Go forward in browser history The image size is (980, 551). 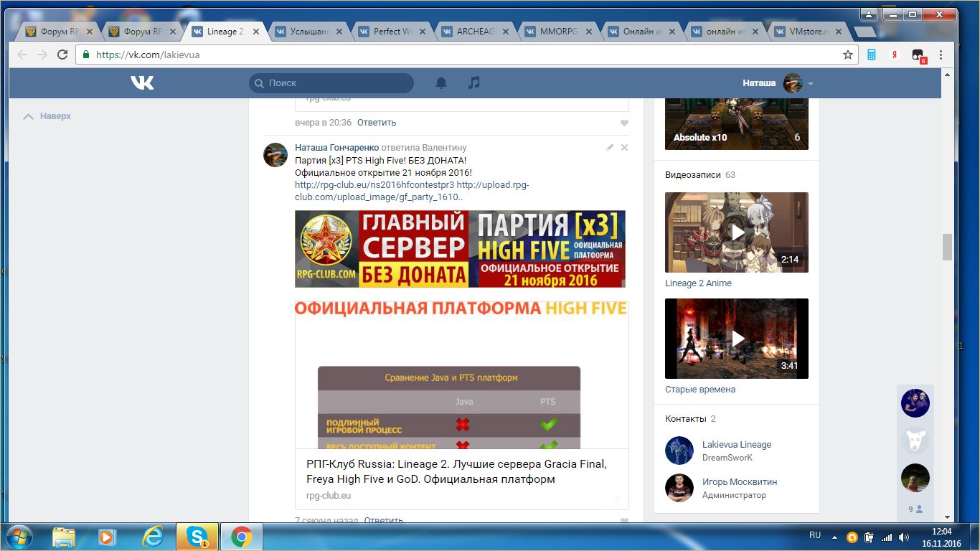click(42, 55)
